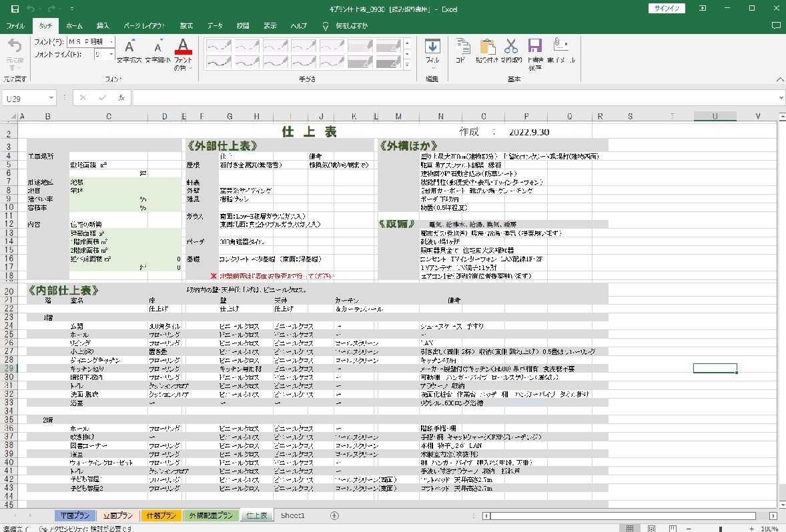This screenshot has width=786, height=532.
Task: Click the insert function fx button
Action: coord(121,98)
